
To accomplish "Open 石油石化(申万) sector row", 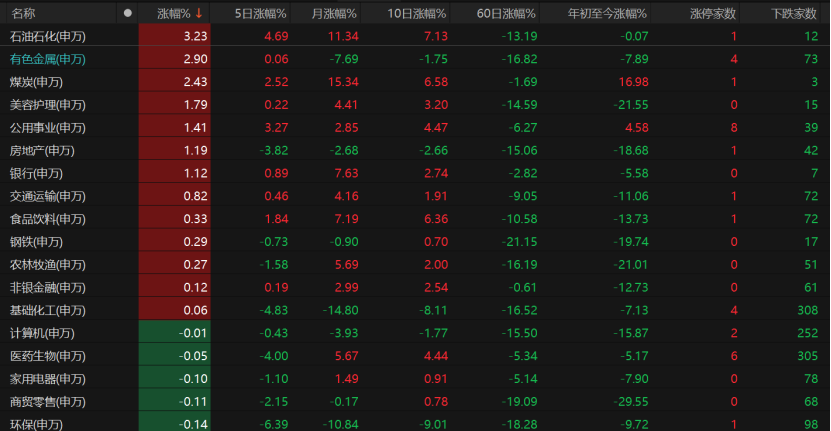I will point(415,36).
